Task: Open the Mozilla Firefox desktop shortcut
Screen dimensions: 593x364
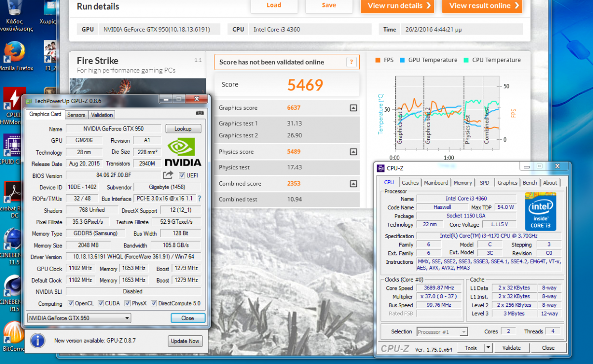Action: [x=15, y=56]
